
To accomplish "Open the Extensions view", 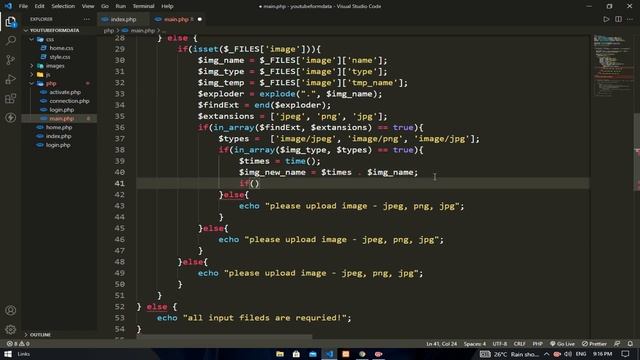I will point(11,98).
